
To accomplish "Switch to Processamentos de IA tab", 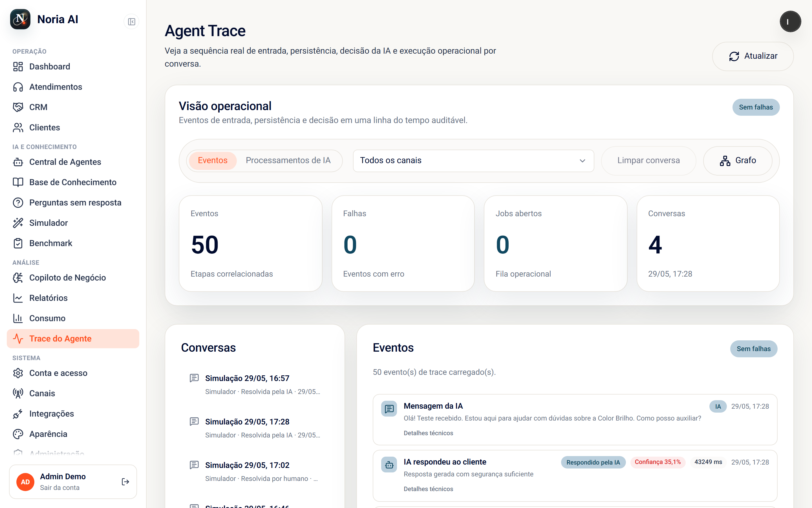I will pos(288,160).
